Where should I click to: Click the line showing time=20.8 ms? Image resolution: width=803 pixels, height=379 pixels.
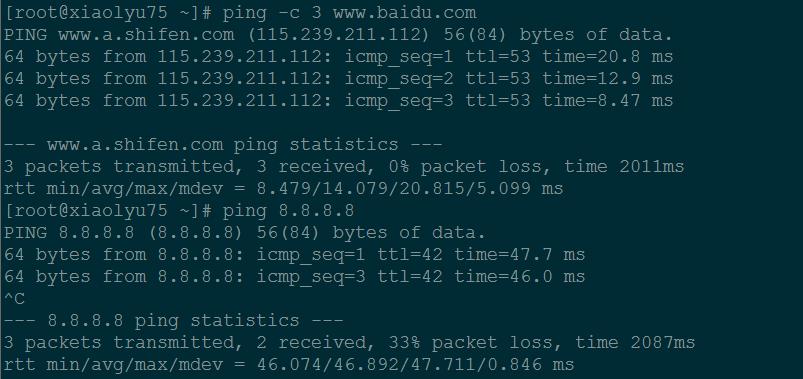(338, 57)
